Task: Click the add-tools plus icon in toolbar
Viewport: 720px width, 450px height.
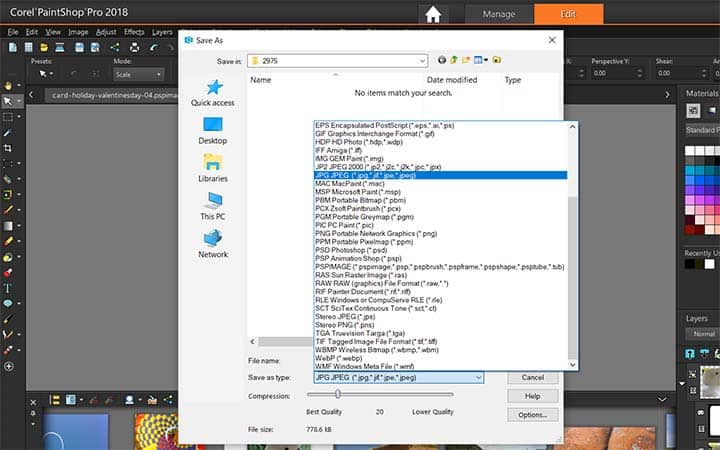Action: [x=8, y=366]
